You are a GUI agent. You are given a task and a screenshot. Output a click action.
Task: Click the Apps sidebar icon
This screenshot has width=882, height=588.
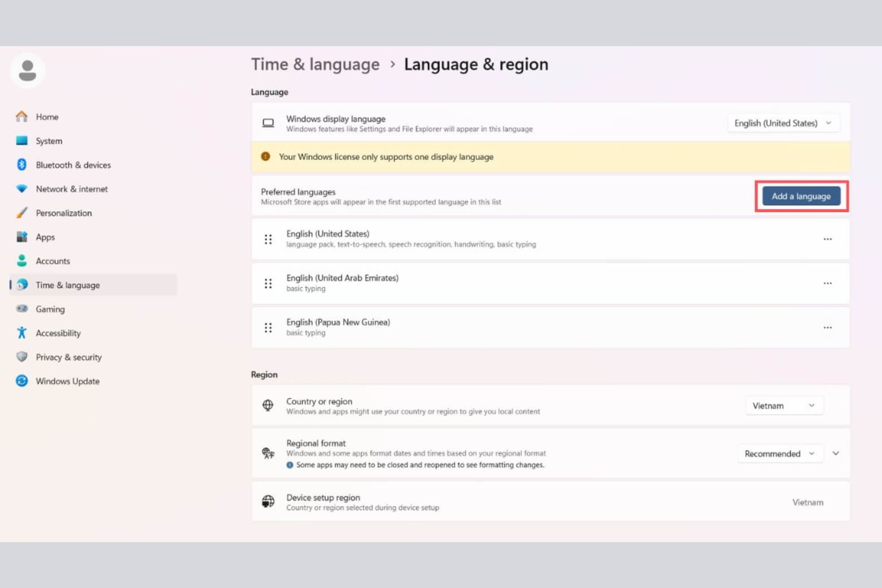[21, 237]
